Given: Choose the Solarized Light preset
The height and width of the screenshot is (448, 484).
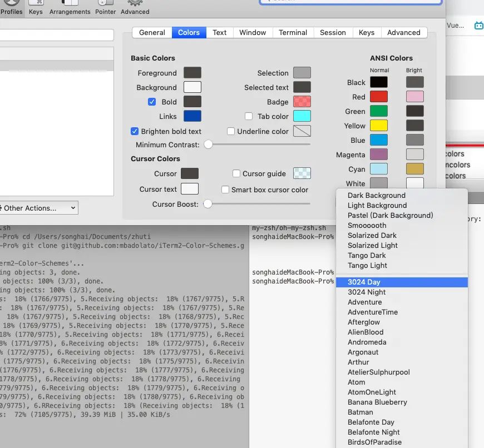Looking at the screenshot, I should (x=402, y=246).
